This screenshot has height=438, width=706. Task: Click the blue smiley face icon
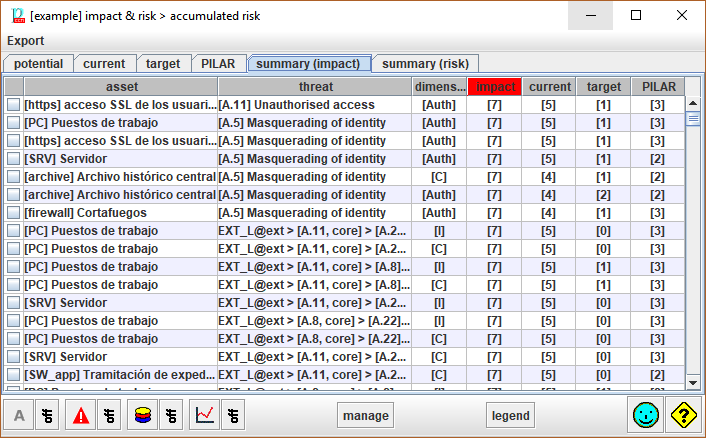645,414
